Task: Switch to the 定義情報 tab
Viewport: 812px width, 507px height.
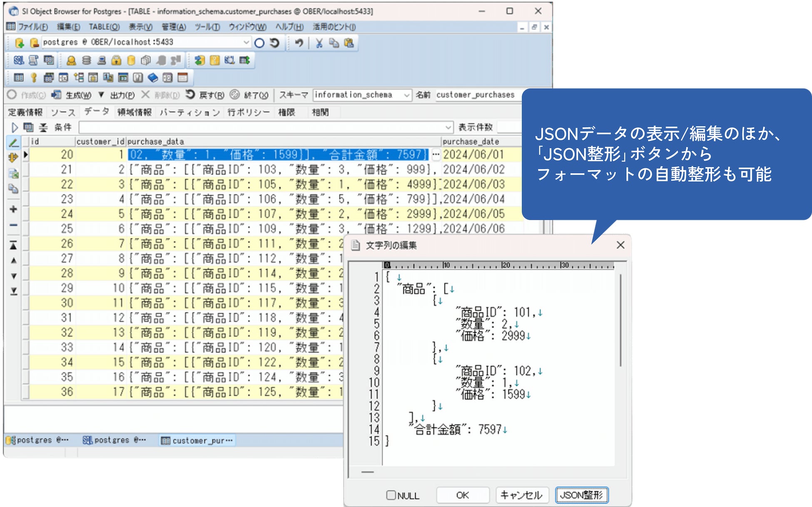Action: tap(25, 112)
